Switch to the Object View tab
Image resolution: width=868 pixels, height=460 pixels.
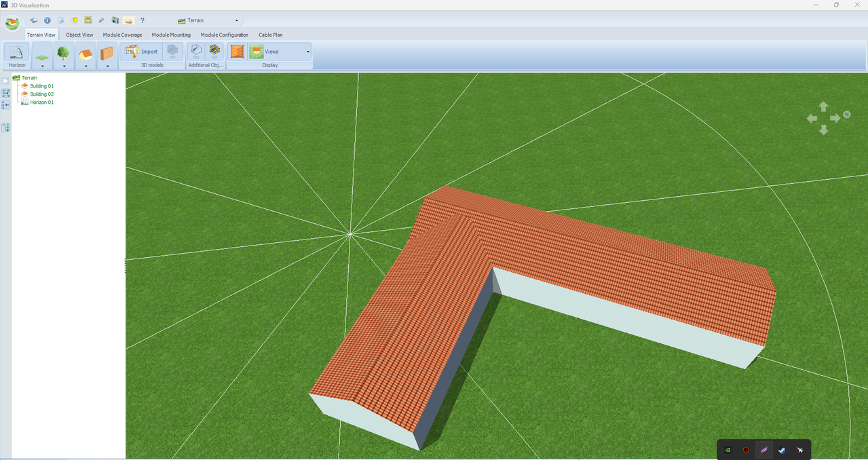click(x=79, y=35)
